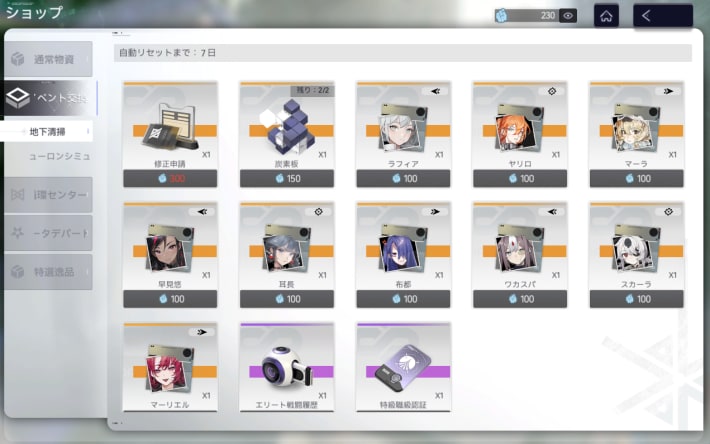Buy マーラ fragment for 100
Screen dimensions: 710x444
[637, 178]
